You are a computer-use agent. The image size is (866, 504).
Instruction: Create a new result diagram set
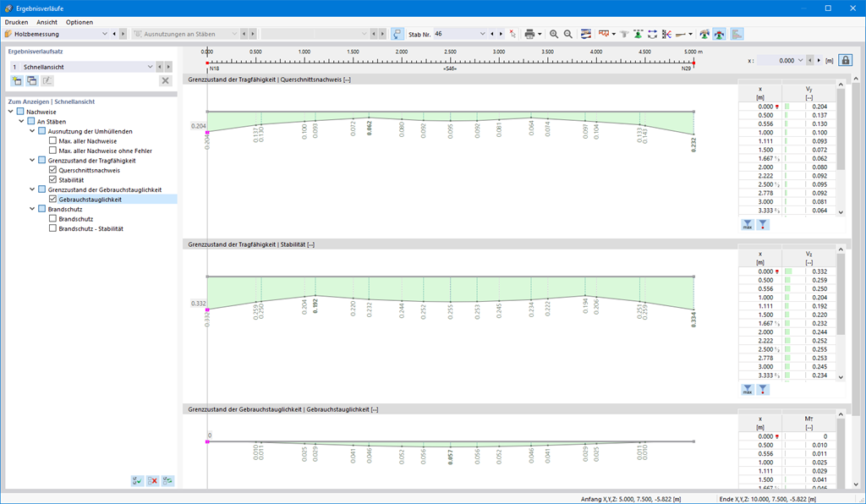coord(17,81)
